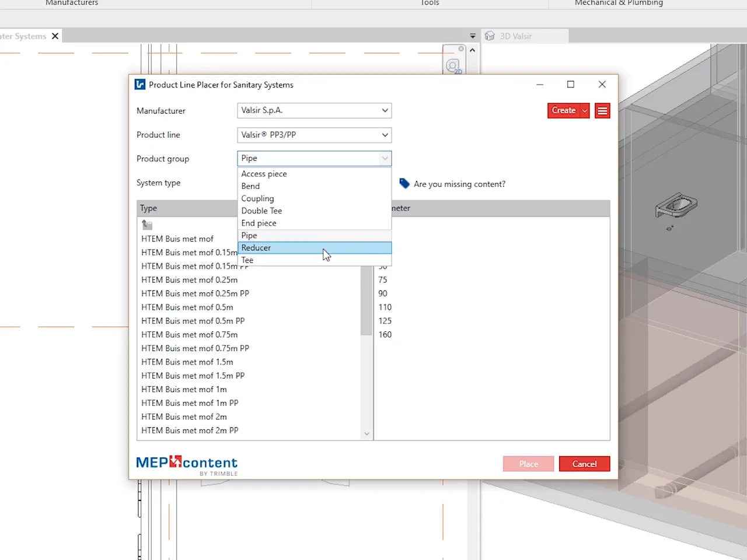Viewport: 747px width, 560px height.
Task: Click the Type column header
Action: (187, 208)
